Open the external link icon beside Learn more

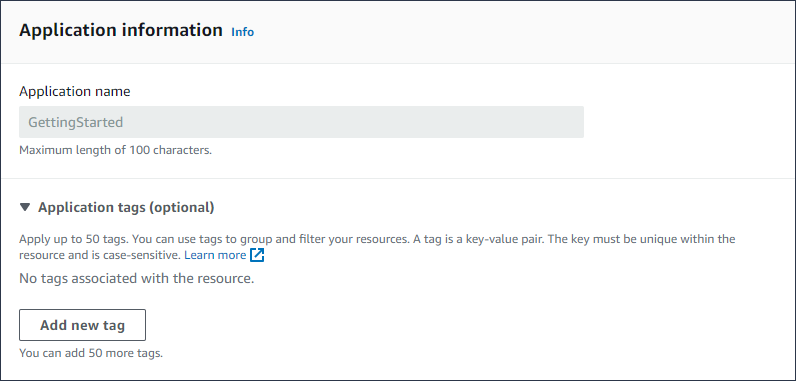pyautogui.click(x=257, y=255)
